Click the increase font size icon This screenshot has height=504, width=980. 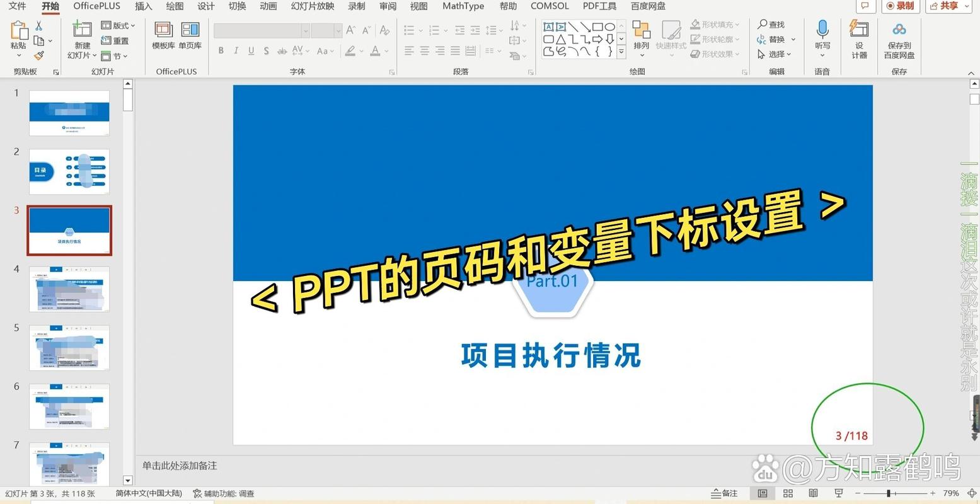351,30
